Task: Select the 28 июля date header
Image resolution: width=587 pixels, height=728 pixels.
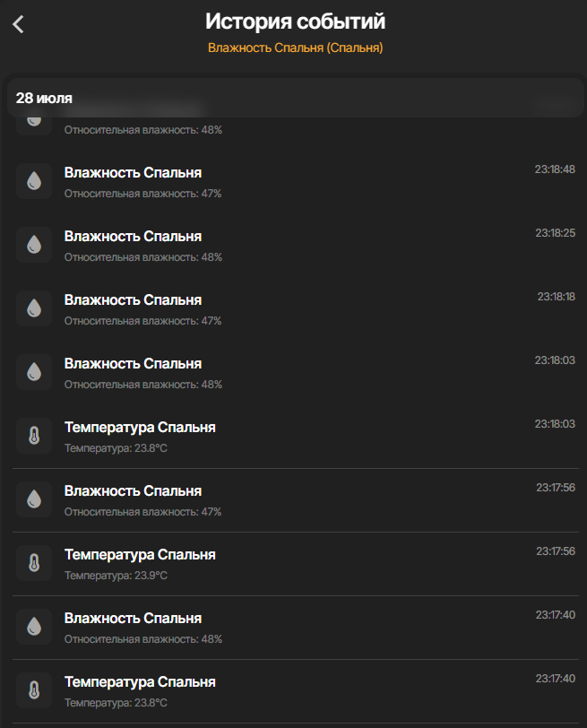Action: (44, 99)
